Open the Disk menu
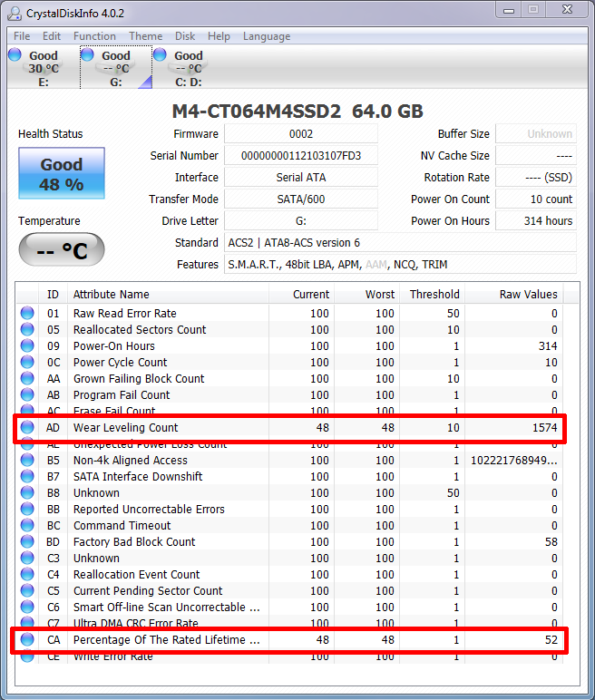 (x=185, y=36)
